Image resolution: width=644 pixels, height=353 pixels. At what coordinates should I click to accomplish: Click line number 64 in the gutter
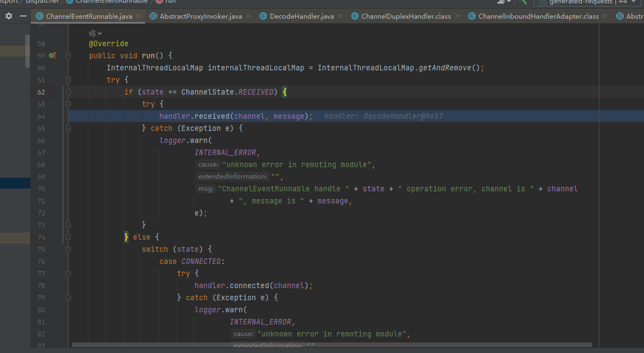click(41, 117)
